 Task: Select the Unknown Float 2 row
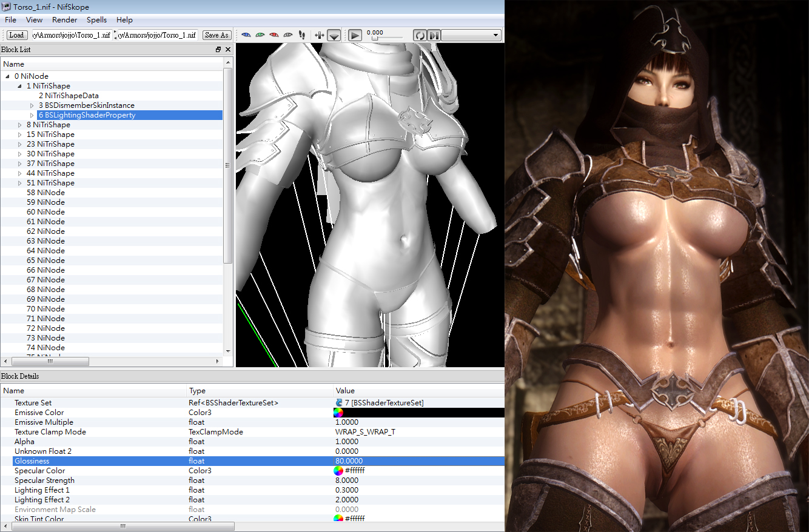[x=252, y=451]
